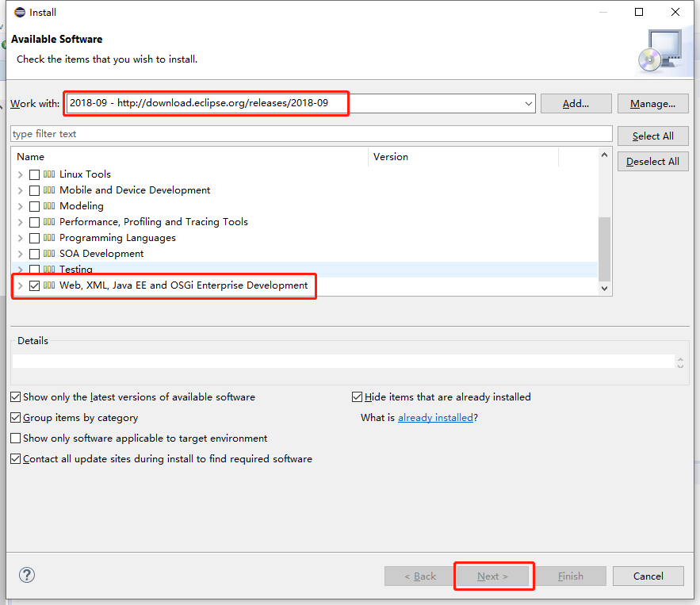Expand Performance, Profiling and Tracing Tools category

[x=20, y=222]
